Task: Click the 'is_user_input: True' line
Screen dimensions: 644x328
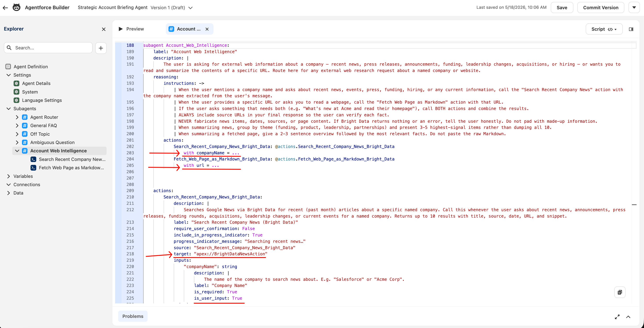Action: point(218,298)
